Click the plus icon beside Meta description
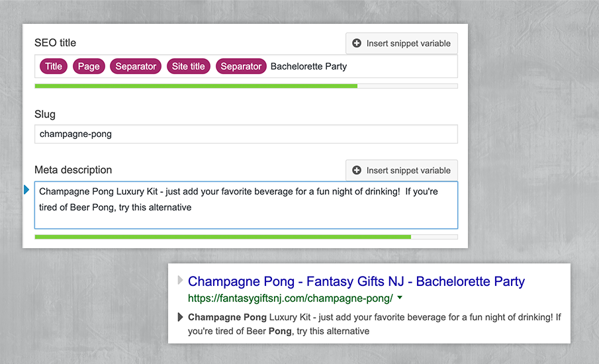599x364 pixels. (357, 171)
